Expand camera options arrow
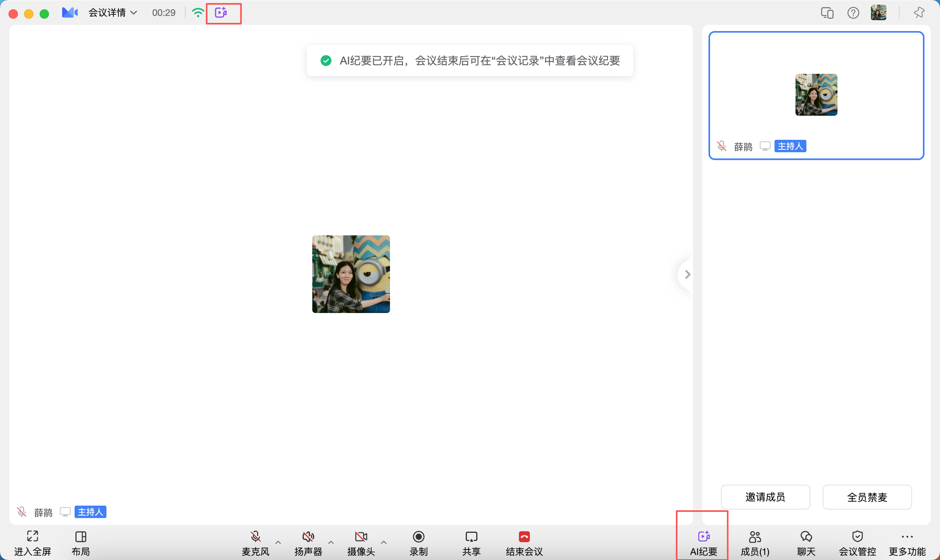This screenshot has width=940, height=560. pyautogui.click(x=384, y=542)
